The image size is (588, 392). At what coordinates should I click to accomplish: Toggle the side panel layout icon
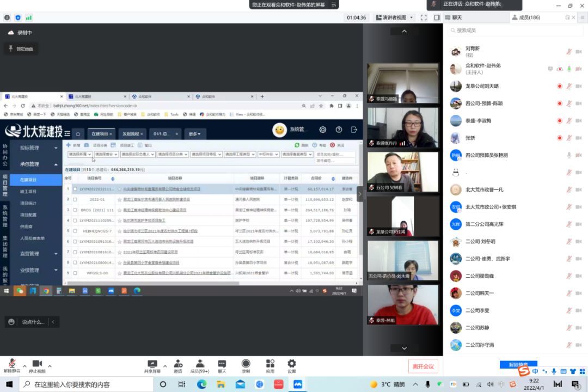(x=437, y=17)
